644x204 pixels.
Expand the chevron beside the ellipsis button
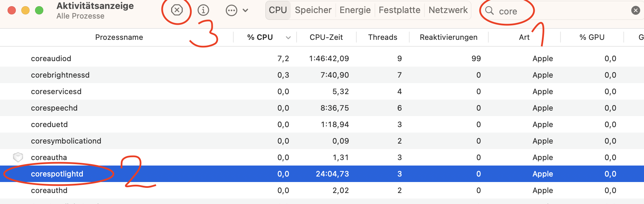(245, 10)
